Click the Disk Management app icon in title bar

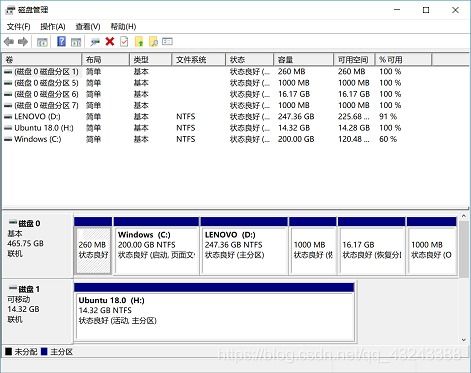pyautogui.click(x=10, y=10)
